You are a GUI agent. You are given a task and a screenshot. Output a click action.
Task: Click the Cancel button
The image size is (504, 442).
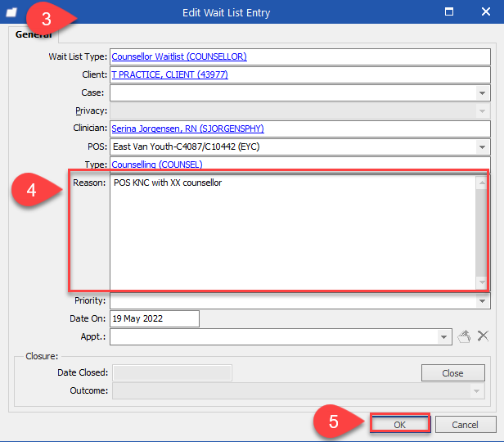click(x=465, y=425)
